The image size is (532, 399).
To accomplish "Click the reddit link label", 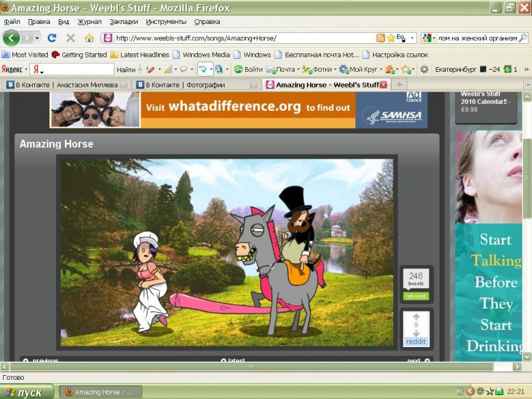I will 416,342.
